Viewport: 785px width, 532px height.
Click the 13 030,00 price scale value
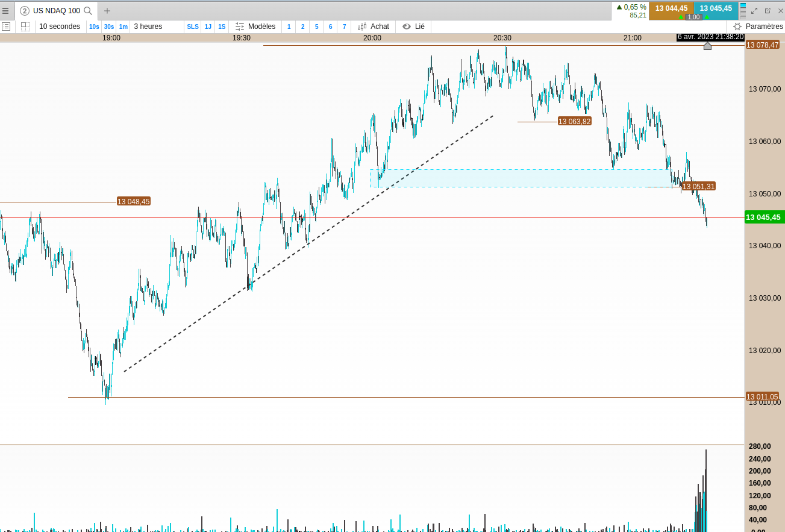[765, 298]
